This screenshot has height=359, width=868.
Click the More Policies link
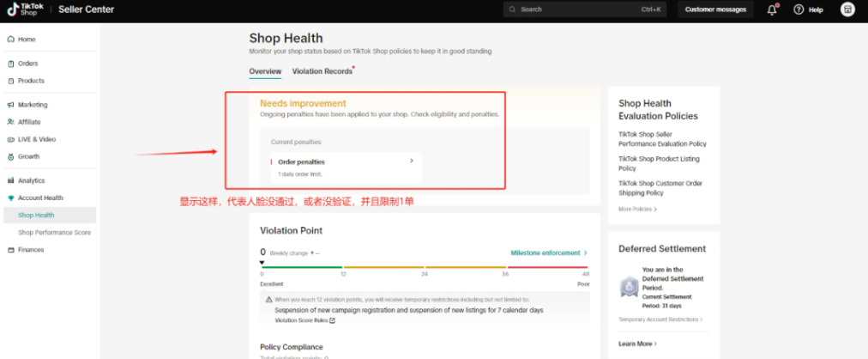tap(637, 209)
